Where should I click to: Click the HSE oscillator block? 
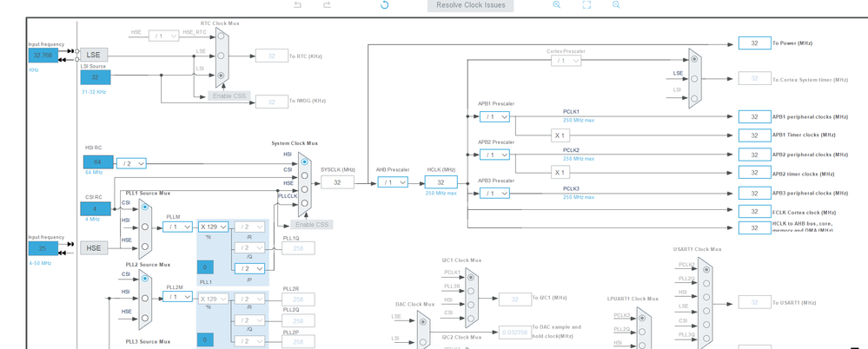pos(94,247)
